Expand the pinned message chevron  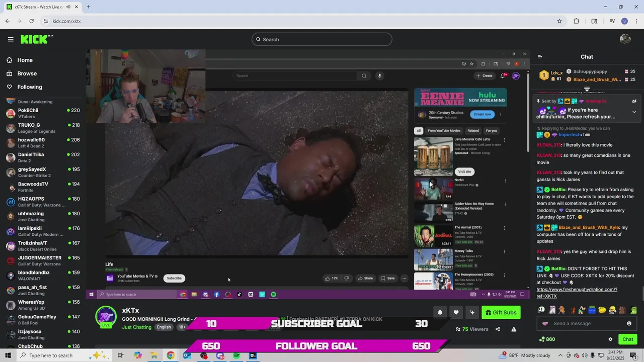coord(634,112)
